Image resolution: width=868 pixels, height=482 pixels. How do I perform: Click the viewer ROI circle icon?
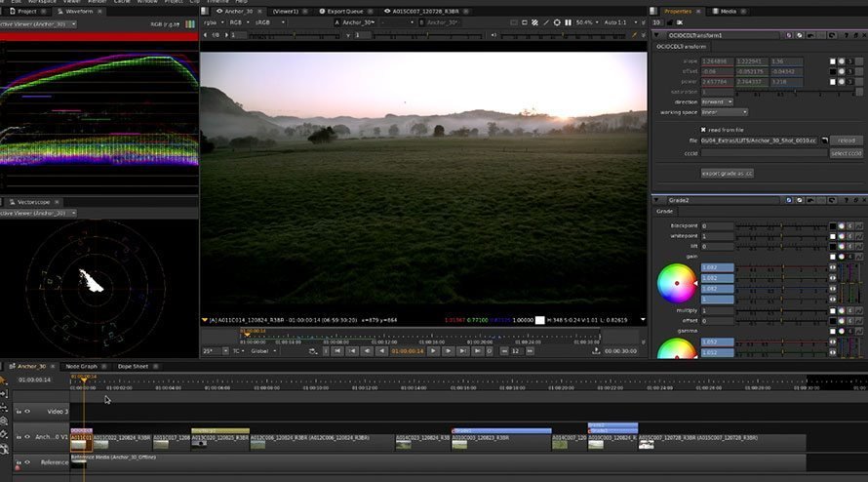coord(557,22)
